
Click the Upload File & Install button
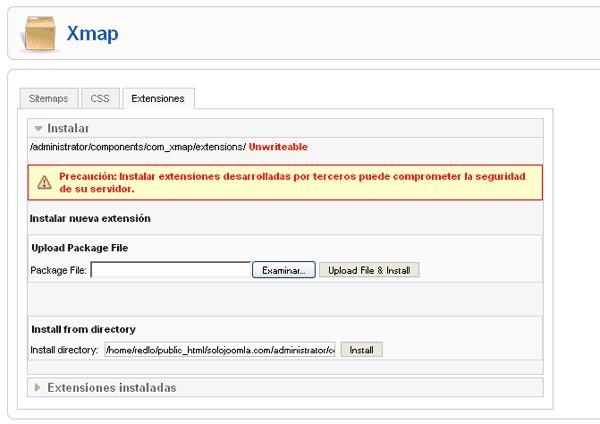click(369, 270)
